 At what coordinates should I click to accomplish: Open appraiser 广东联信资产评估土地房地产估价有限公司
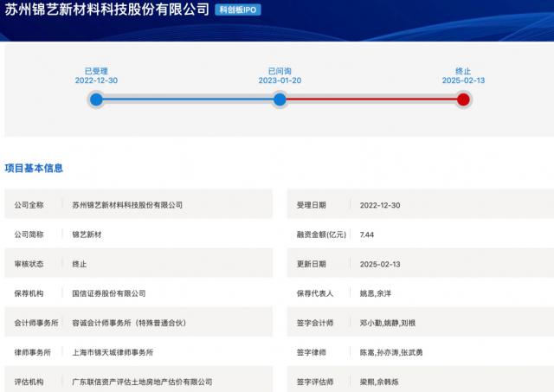[142, 381]
